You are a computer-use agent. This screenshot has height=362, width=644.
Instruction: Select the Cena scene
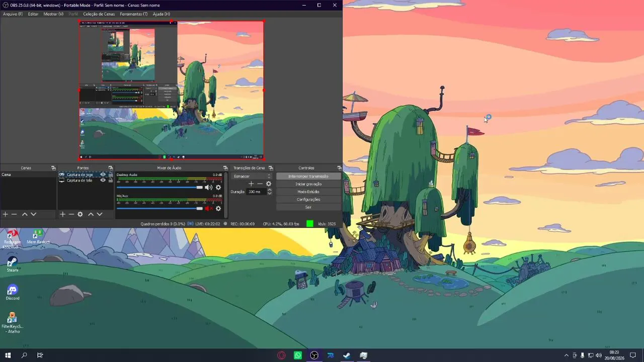point(28,174)
